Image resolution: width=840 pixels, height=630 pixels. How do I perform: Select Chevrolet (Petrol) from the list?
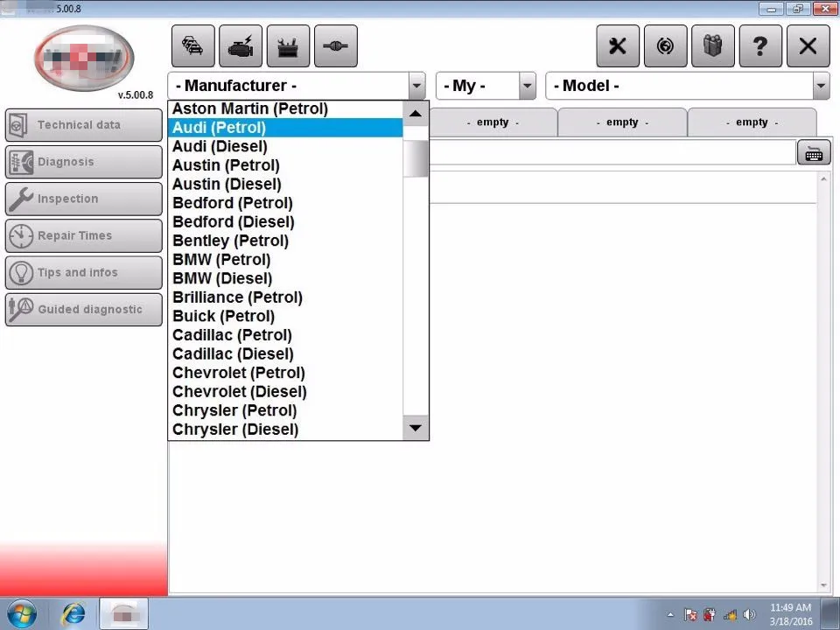238,373
